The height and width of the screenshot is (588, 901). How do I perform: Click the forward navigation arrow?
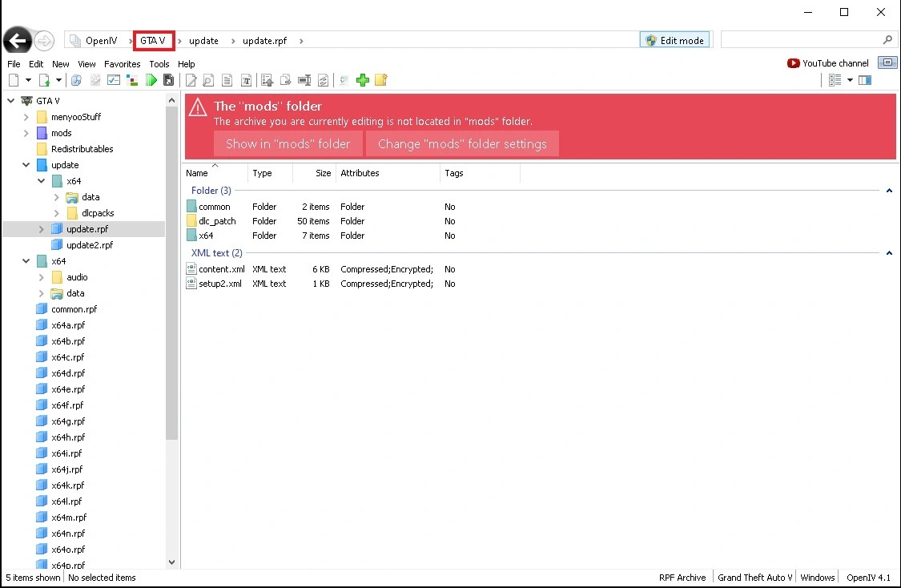coord(44,41)
